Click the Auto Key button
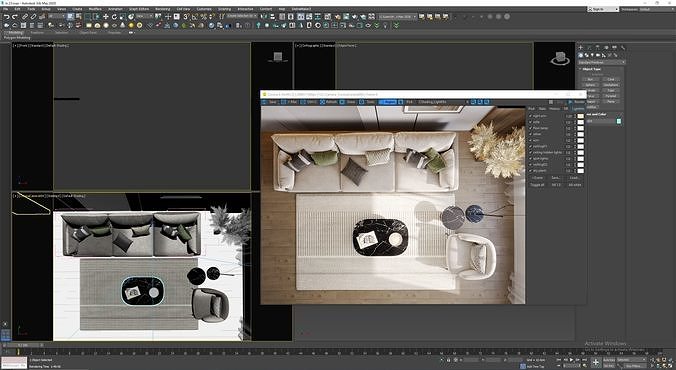The image size is (676, 370). (x=609, y=360)
